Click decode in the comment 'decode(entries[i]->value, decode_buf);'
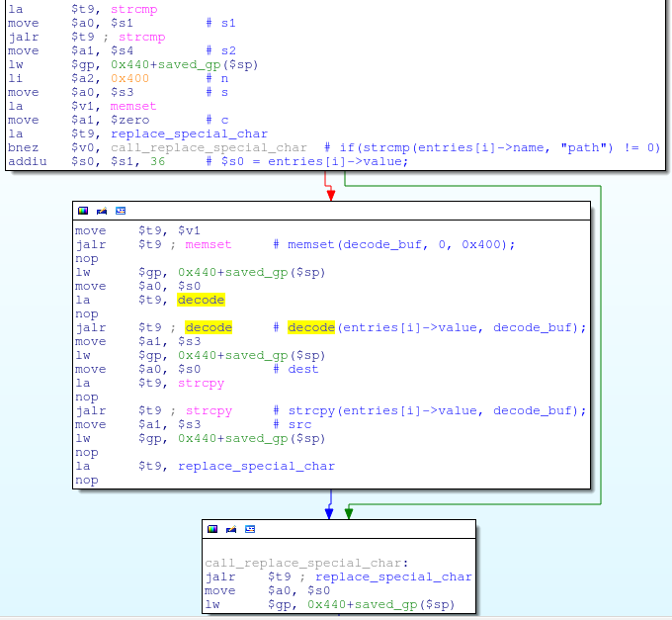Screen dimensions: 672x620 (x=311, y=327)
